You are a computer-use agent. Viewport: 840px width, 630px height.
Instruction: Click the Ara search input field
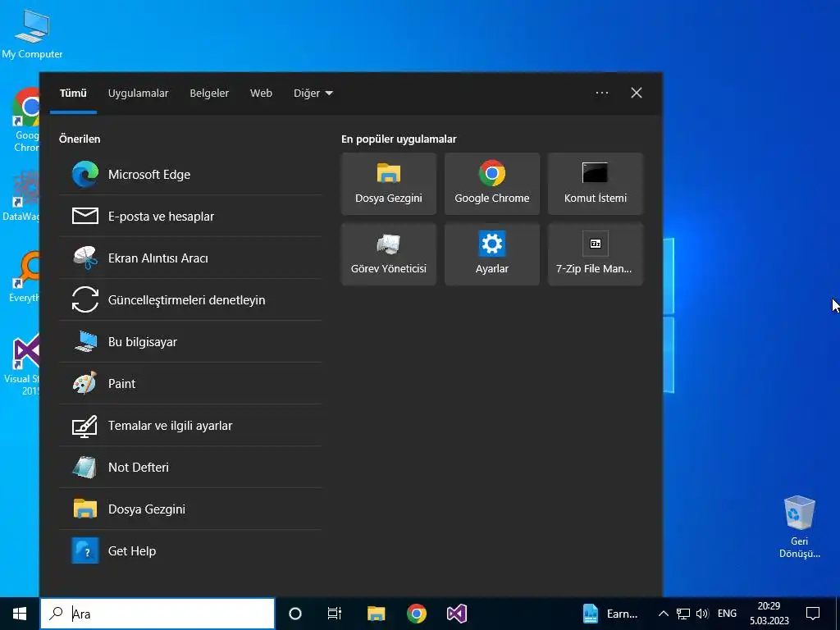point(157,614)
